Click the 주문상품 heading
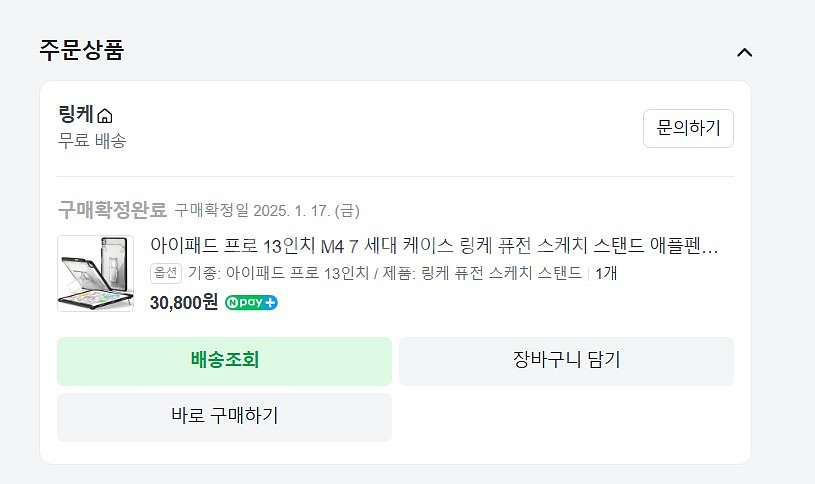This screenshot has height=484, width=815. pos(81,50)
